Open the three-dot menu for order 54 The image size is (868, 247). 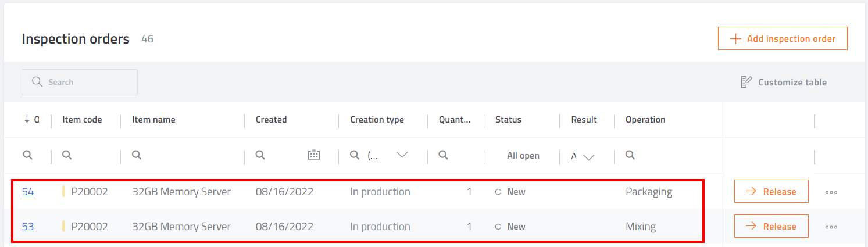[x=831, y=192]
